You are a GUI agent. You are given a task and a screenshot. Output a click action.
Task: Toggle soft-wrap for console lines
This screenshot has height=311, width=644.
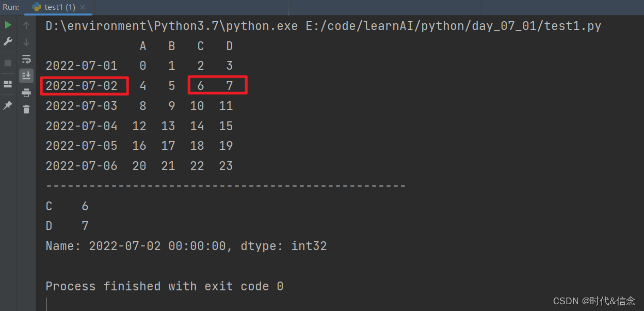point(26,58)
